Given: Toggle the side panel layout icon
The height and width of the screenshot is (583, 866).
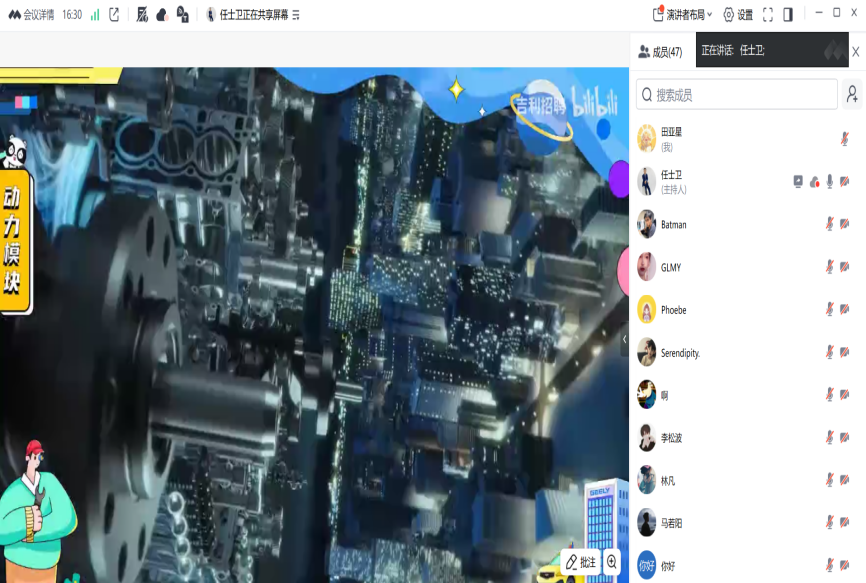Looking at the screenshot, I should point(788,15).
